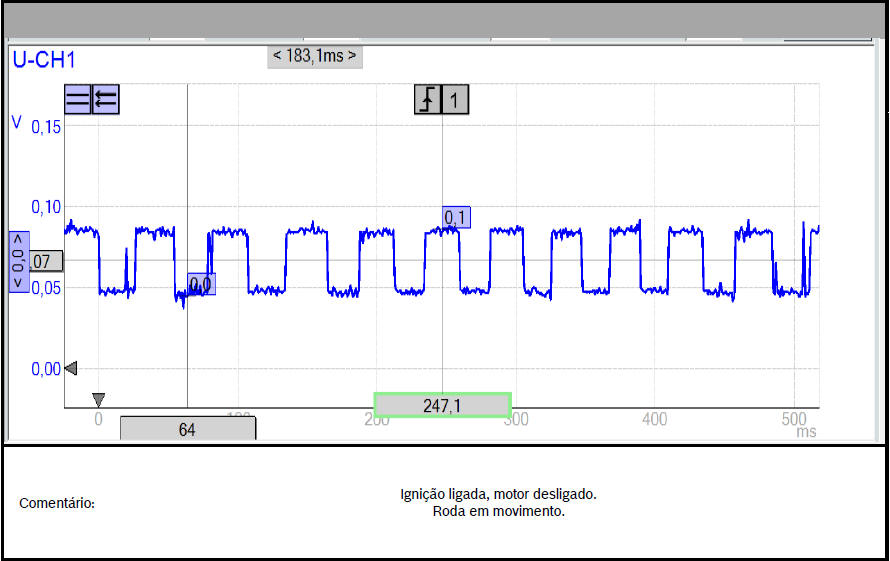Click the horizontal lines icon on the graph

click(x=77, y=99)
